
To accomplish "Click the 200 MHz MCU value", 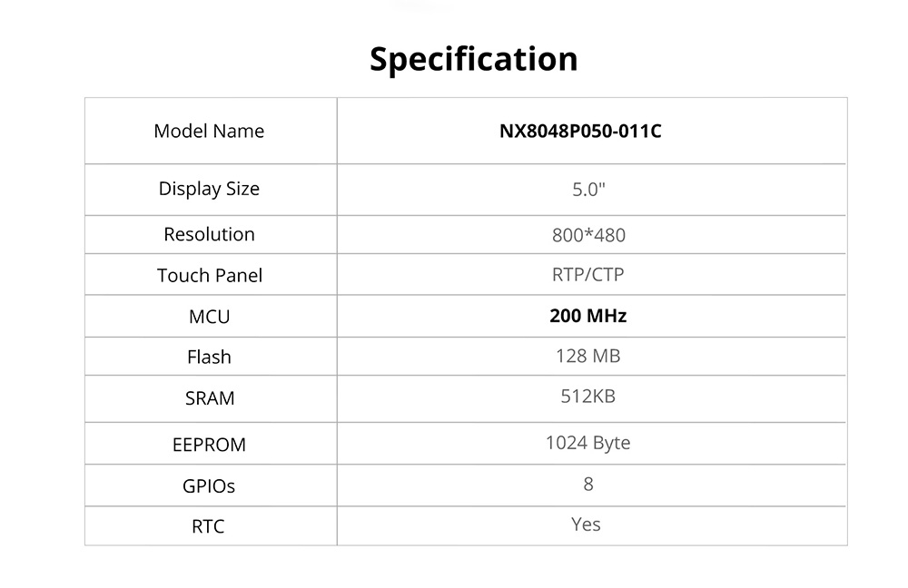I will click(588, 317).
